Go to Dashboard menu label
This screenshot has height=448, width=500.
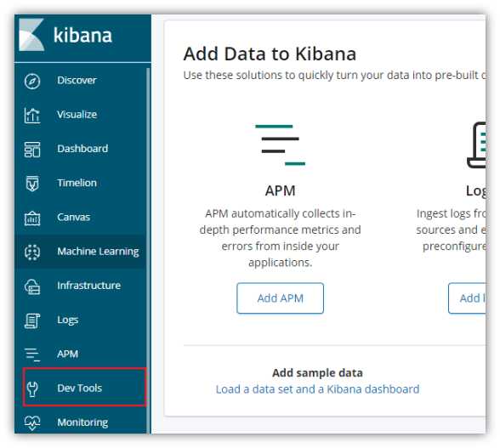coord(82,149)
